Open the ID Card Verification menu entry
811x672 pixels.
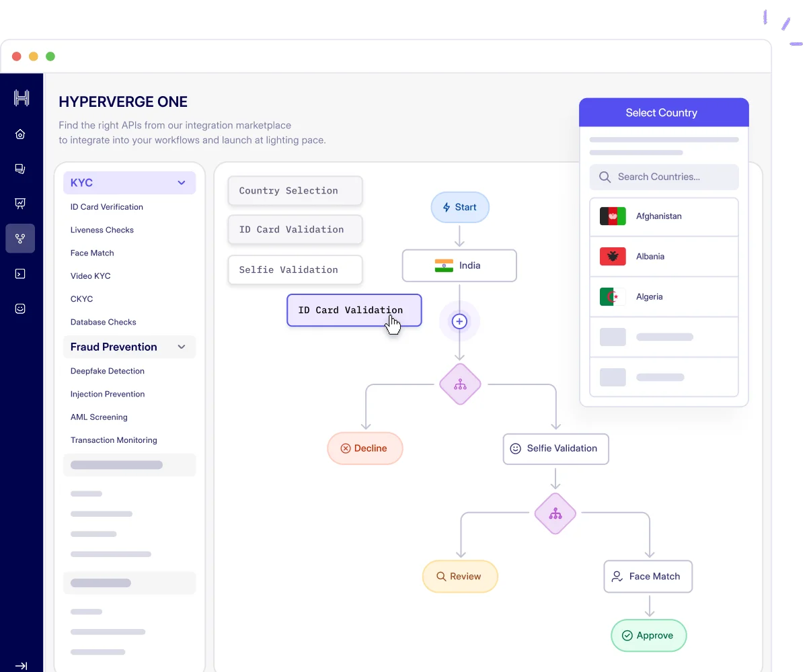click(106, 207)
